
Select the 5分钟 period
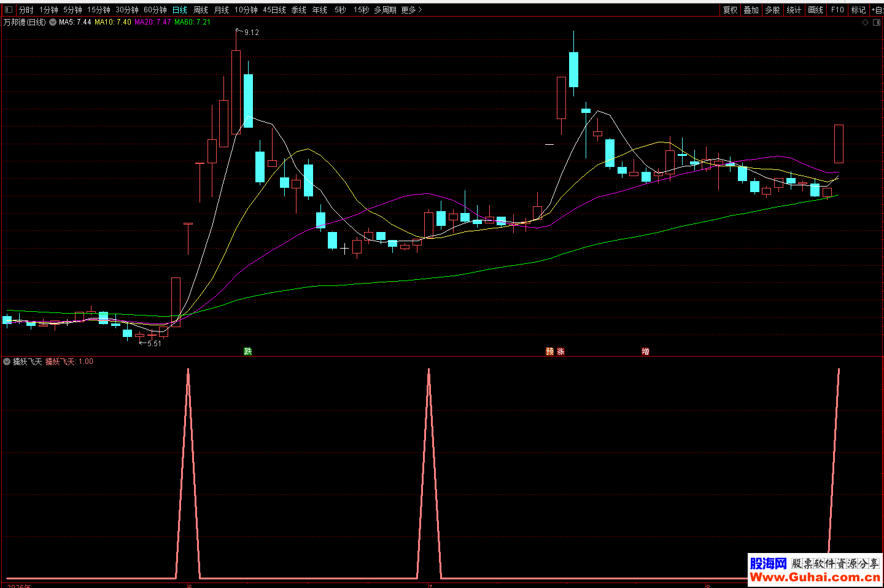(72, 10)
